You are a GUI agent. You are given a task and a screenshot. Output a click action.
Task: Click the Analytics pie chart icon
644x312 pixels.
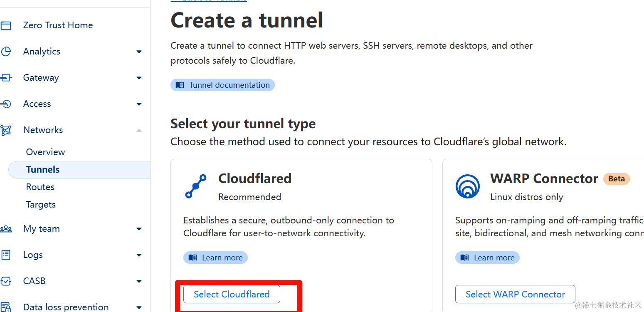(6, 52)
